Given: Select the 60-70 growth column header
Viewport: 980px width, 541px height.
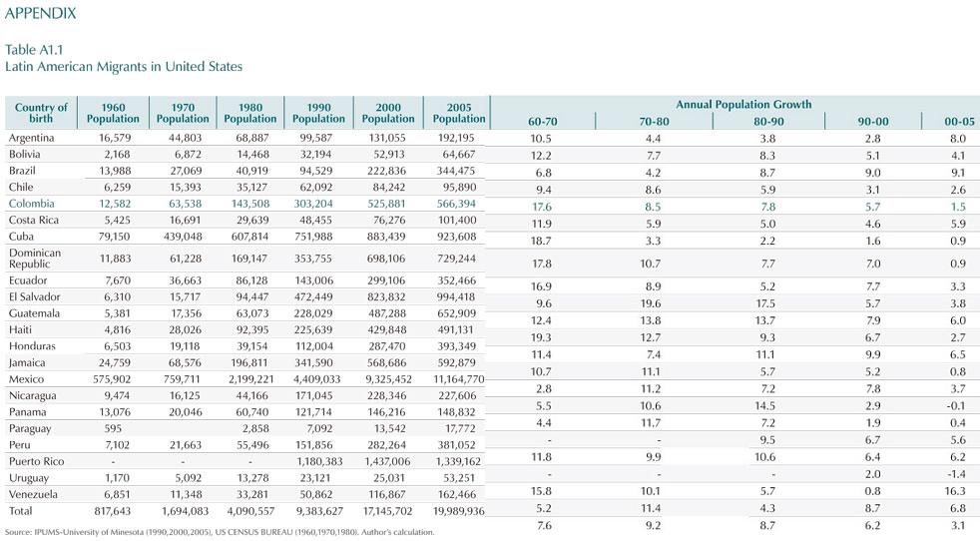Looking at the screenshot, I should point(543,122).
